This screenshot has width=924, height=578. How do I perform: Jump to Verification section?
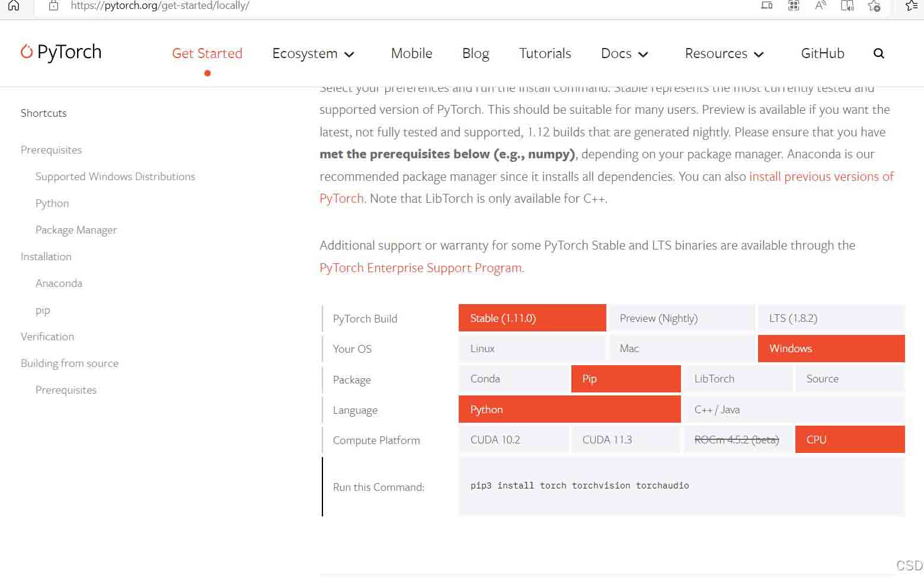click(x=47, y=337)
